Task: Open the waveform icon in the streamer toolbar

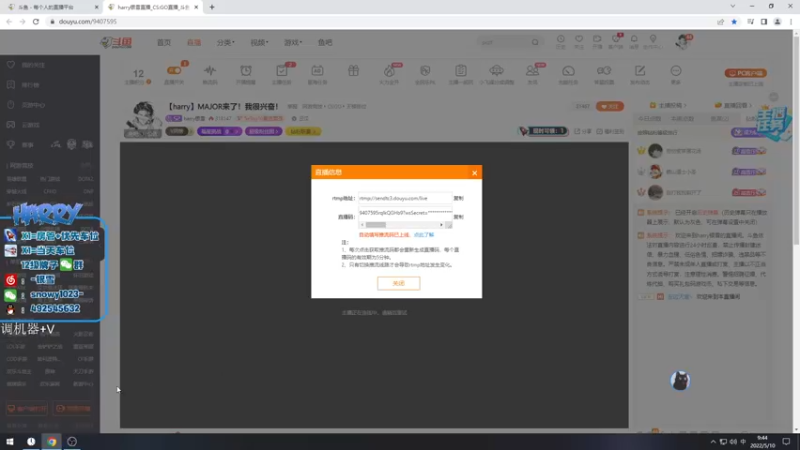Action: pos(210,70)
